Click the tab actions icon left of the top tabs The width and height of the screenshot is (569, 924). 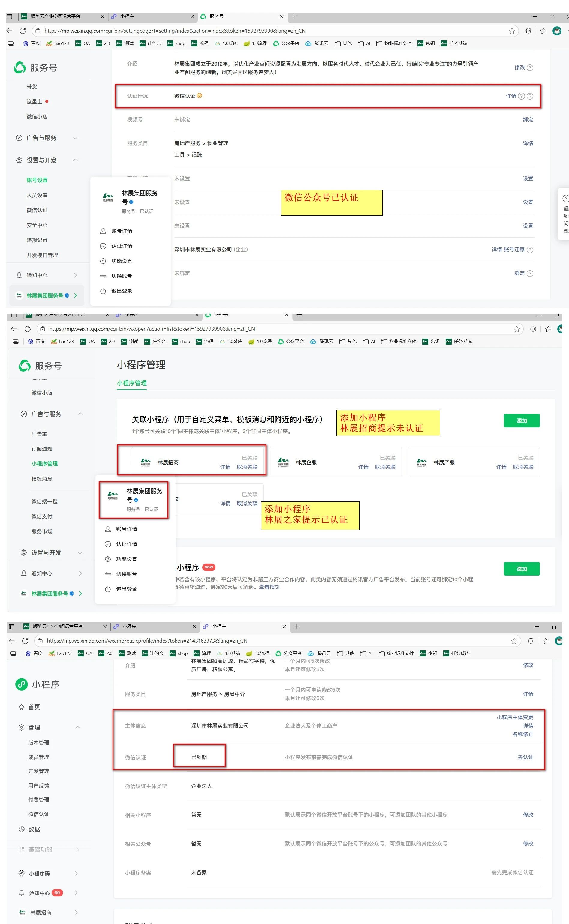click(10, 16)
